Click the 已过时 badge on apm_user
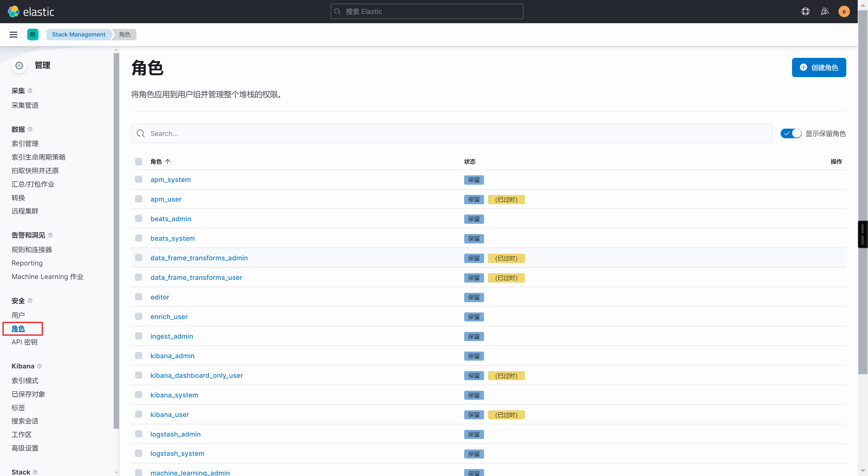 click(506, 199)
